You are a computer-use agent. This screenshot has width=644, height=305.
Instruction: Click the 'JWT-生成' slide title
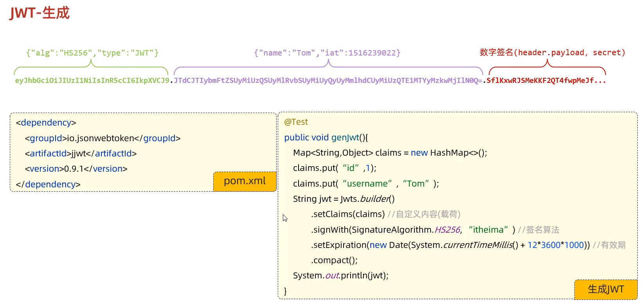pyautogui.click(x=40, y=13)
